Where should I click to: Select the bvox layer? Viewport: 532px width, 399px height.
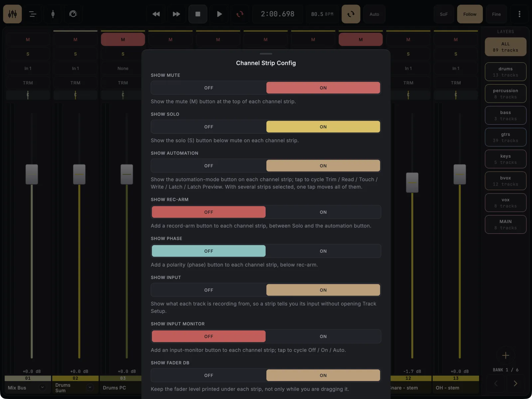(x=505, y=181)
